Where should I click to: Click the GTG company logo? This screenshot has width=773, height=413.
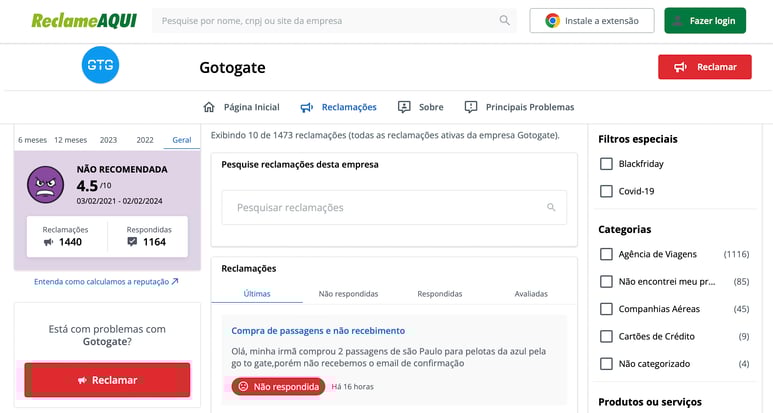[101, 65]
